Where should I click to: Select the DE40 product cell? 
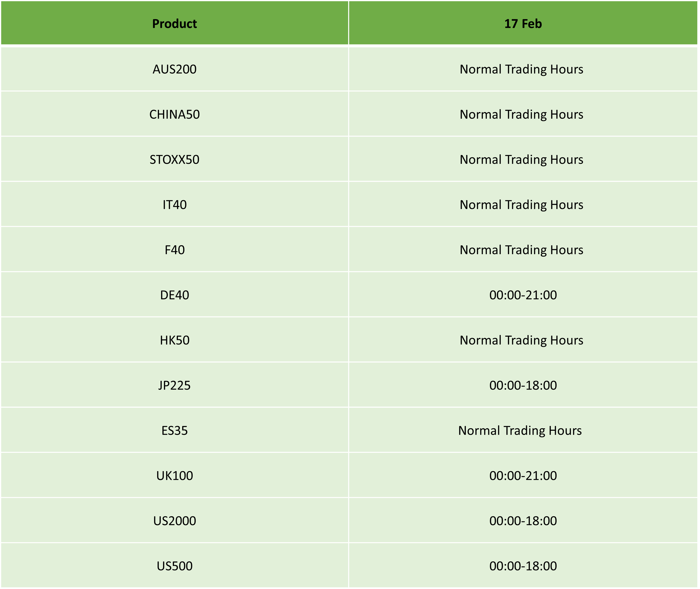pos(175,295)
